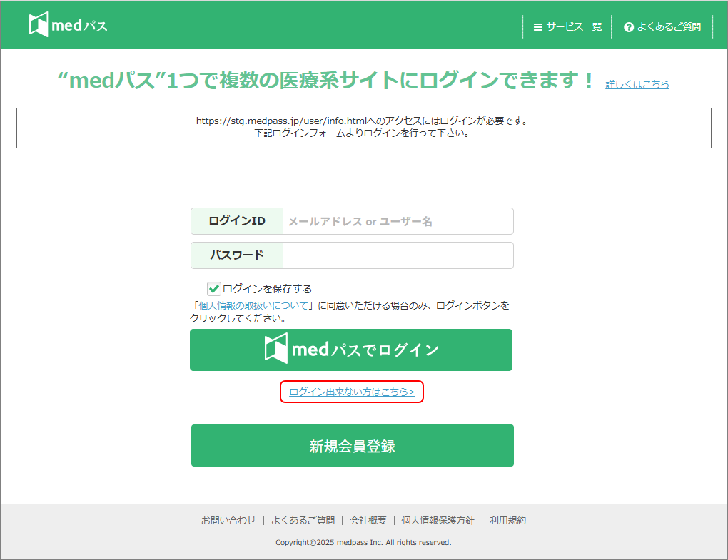The height and width of the screenshot is (560, 728).
Task: Click the Copyright©2025 medpass text
Action: 363,542
